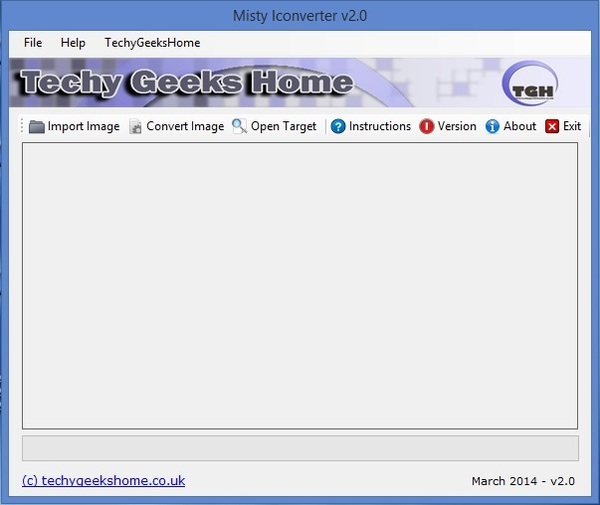Click the conversion progress bar
This screenshot has height=505, width=600.
(300, 448)
